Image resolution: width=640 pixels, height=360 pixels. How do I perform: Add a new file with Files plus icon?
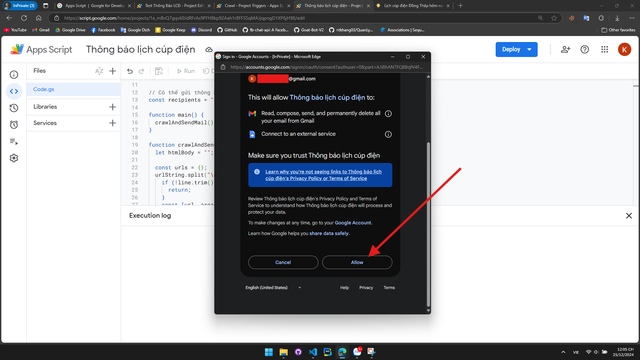[113, 71]
